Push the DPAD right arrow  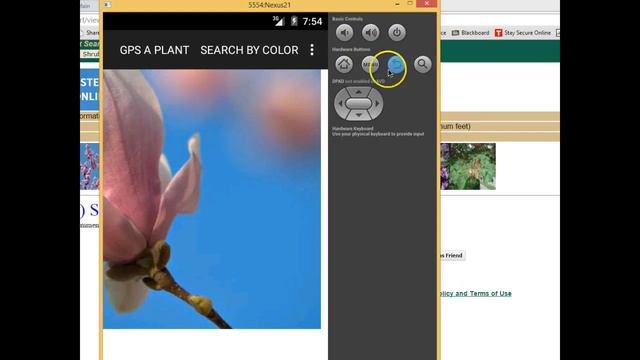377,104
